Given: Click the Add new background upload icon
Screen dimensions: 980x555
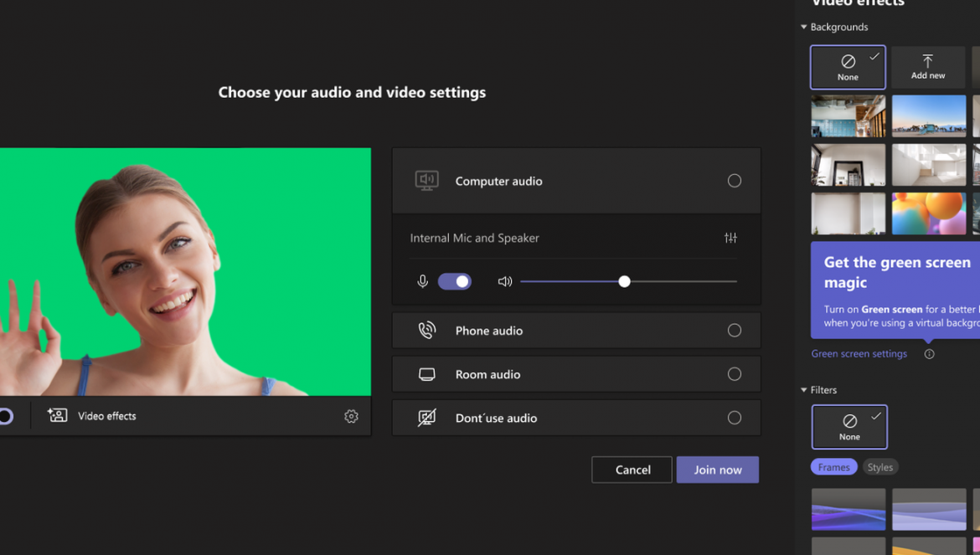Looking at the screenshot, I should coord(927,61).
